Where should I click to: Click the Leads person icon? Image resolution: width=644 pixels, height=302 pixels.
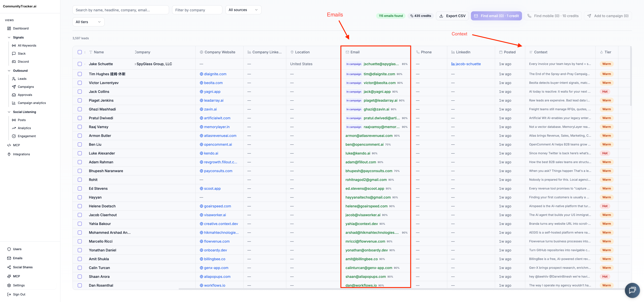(14, 79)
